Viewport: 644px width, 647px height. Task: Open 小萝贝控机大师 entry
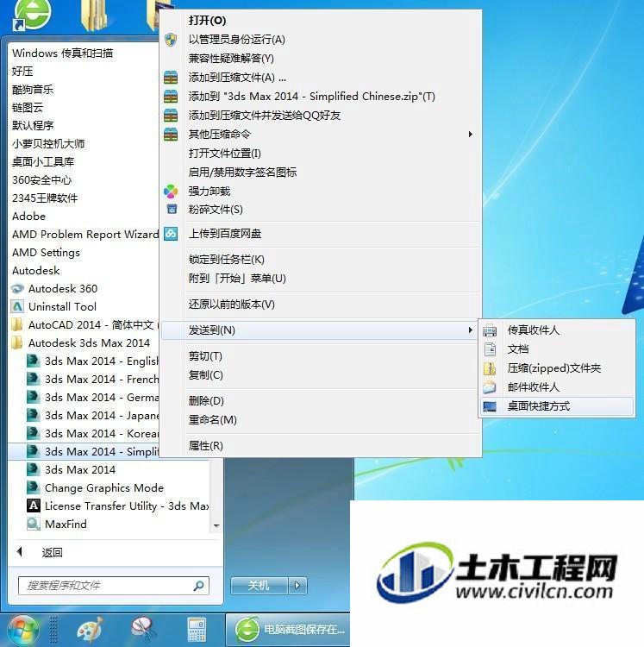[x=48, y=143]
